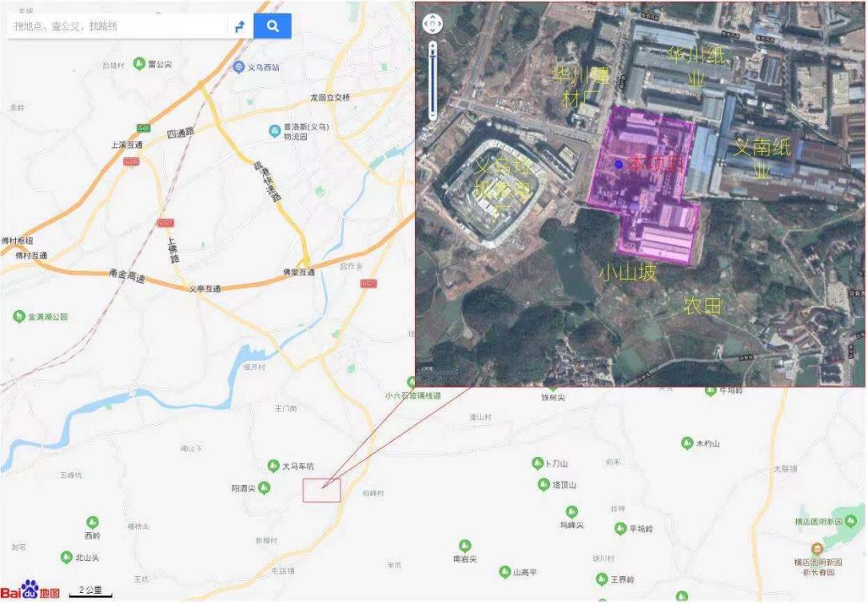Focus the Baidu map search input field

117,26
